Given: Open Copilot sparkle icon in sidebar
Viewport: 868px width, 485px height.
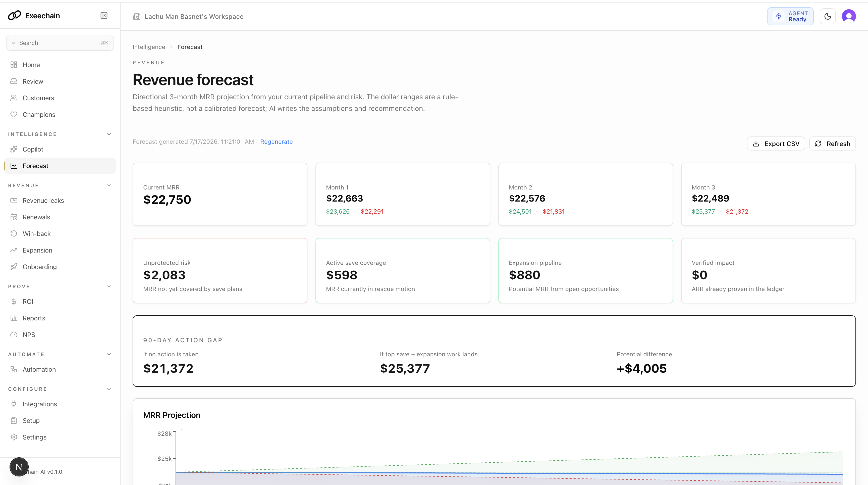Looking at the screenshot, I should pos(14,149).
